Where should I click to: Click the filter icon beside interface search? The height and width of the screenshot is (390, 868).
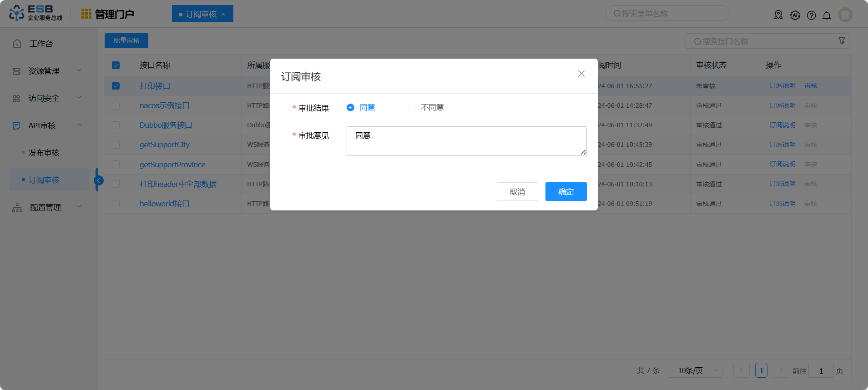pyautogui.click(x=842, y=41)
